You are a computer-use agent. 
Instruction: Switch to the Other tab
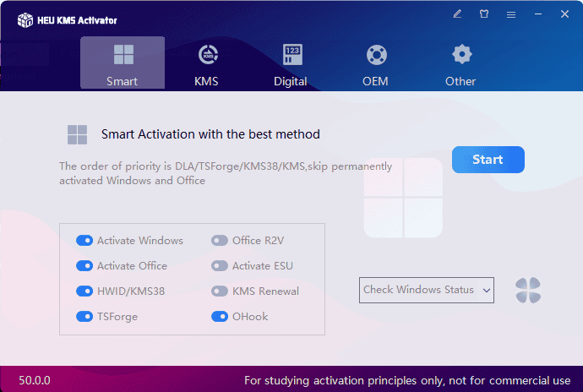coord(460,65)
